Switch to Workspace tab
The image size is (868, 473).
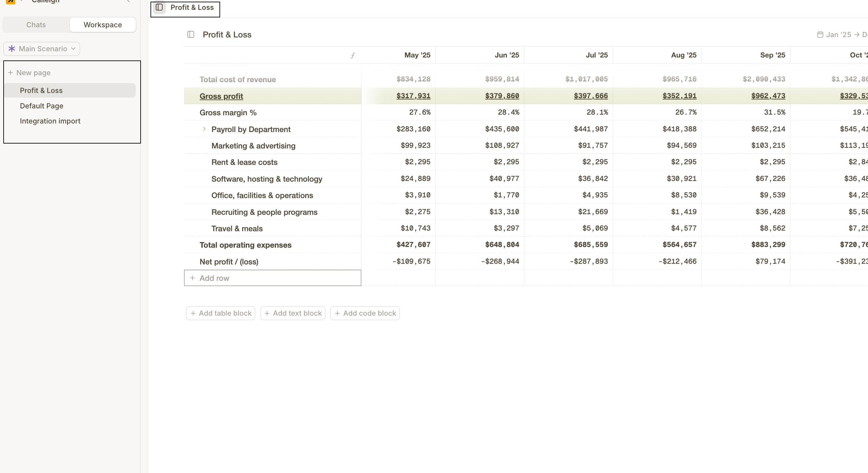pos(103,25)
